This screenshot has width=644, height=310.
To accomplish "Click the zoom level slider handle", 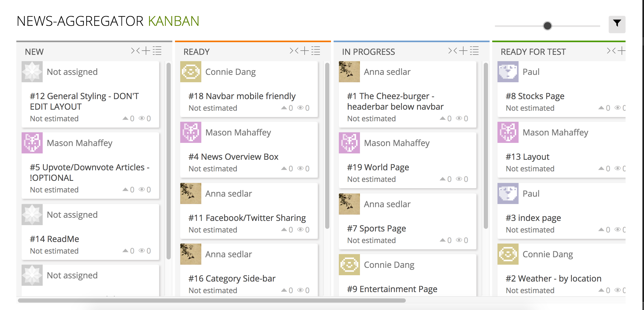I will pos(547,26).
